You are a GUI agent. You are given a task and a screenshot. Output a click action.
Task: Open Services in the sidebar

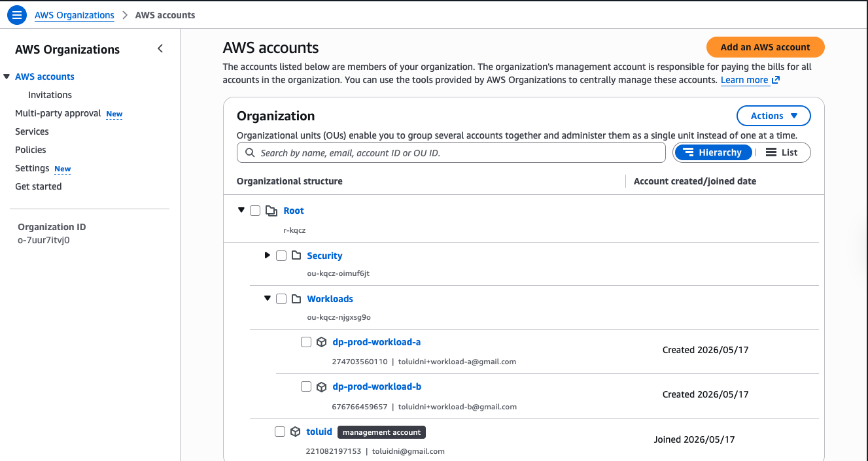point(32,131)
